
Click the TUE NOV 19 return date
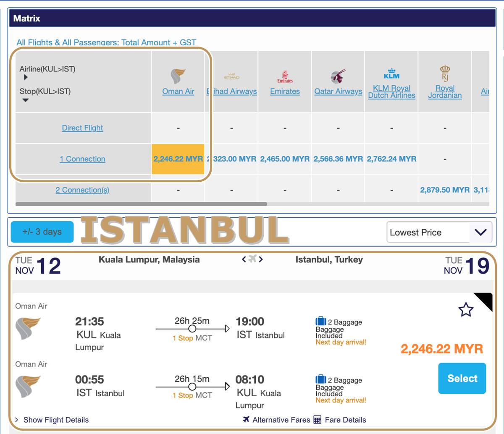(x=466, y=266)
